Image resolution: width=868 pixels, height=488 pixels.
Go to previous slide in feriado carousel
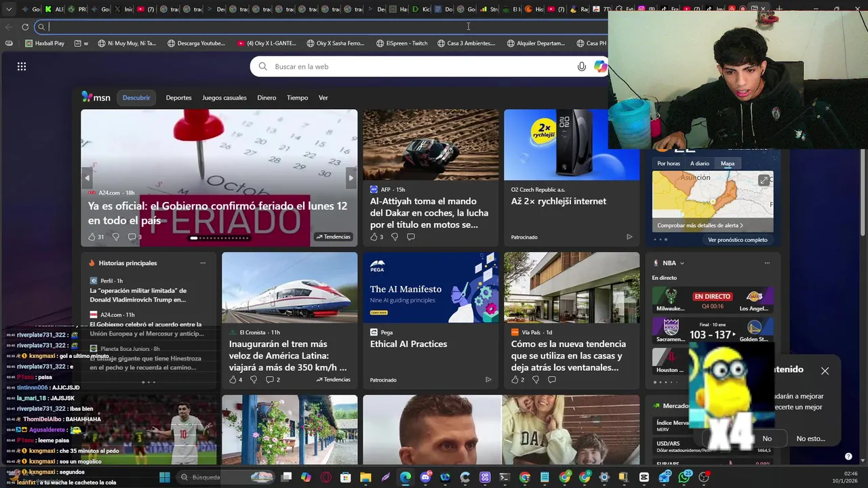pyautogui.click(x=87, y=178)
